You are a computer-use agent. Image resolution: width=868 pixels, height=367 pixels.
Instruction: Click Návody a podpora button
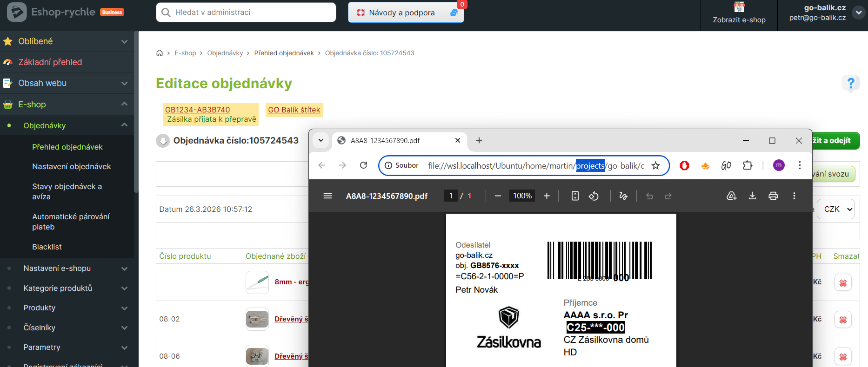[x=396, y=13]
